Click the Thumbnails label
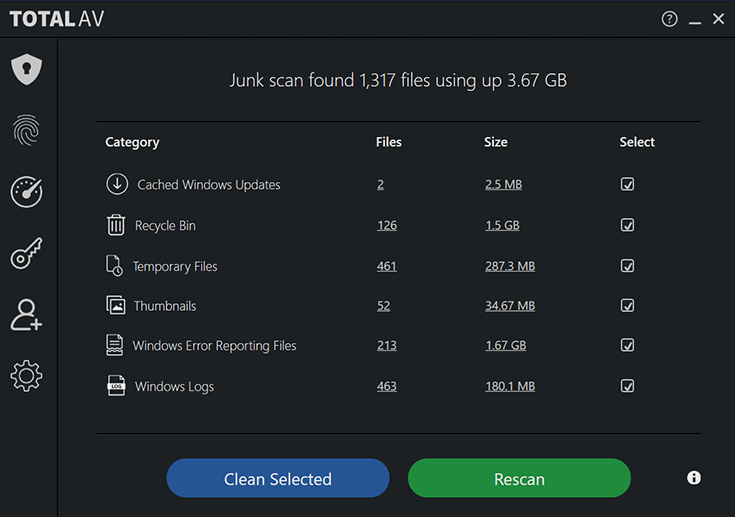This screenshot has height=517, width=735. 165,306
